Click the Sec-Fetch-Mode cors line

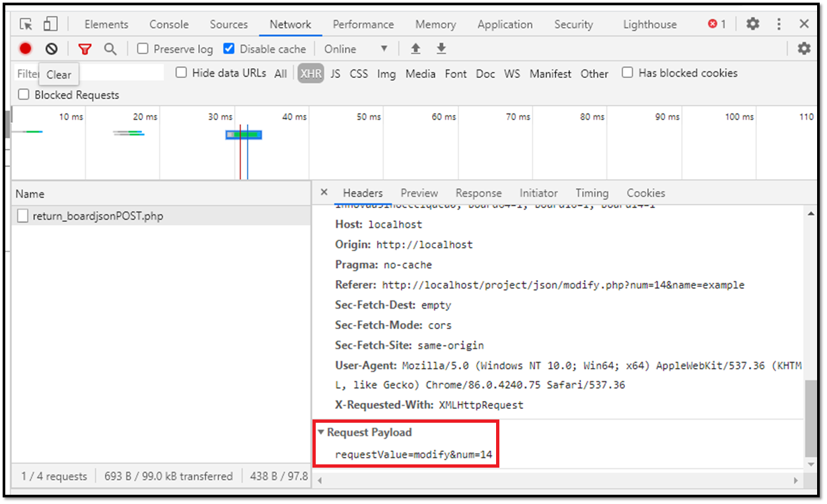coord(394,325)
